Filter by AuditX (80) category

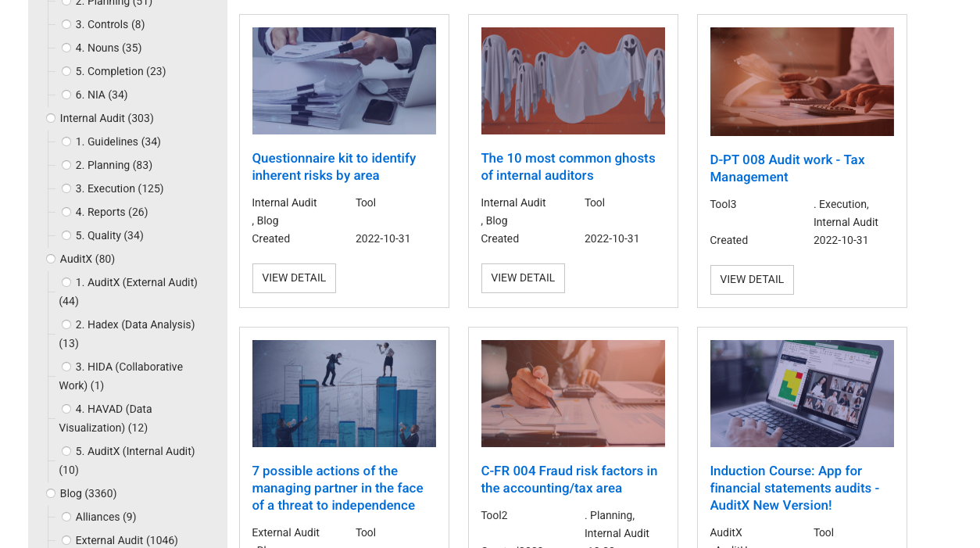pyautogui.click(x=51, y=259)
